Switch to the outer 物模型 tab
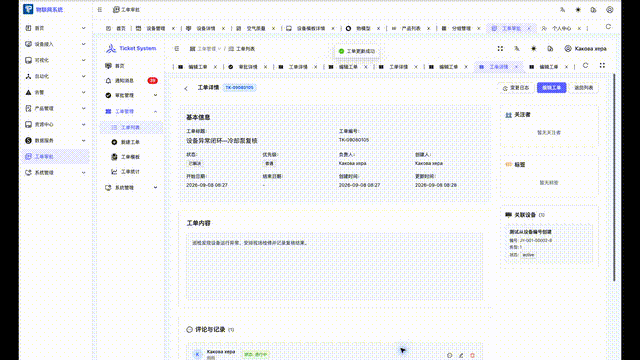640x360 pixels. coord(363,29)
